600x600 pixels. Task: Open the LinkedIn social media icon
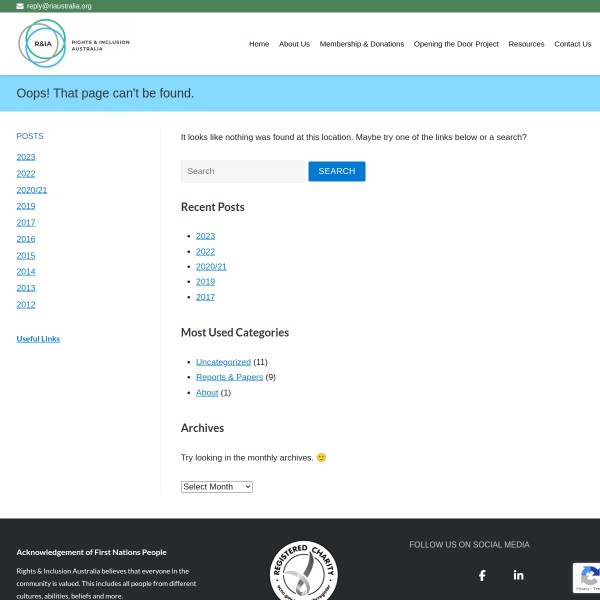[x=518, y=575]
